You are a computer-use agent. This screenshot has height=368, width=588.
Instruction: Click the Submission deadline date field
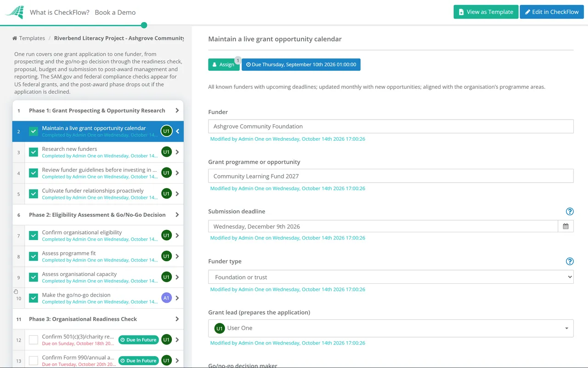[383, 226]
